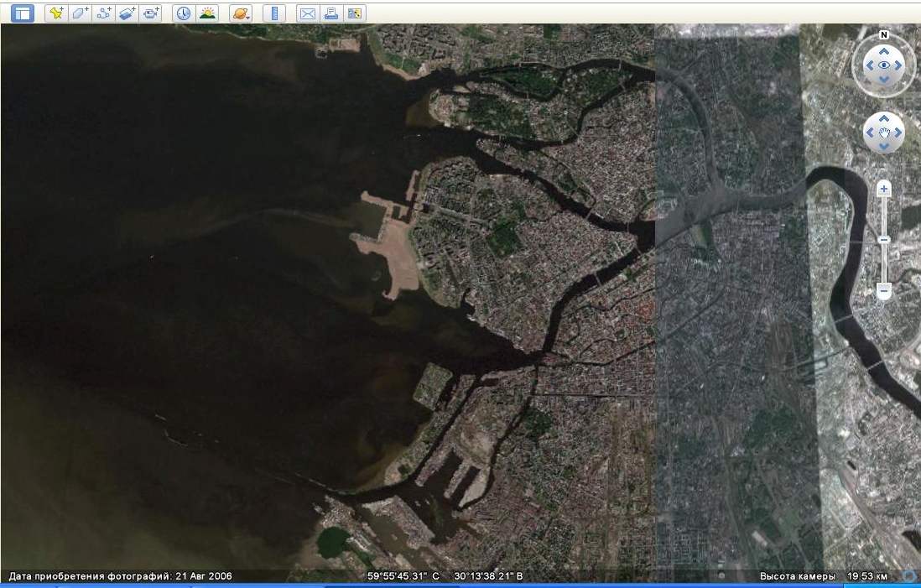Open the planet switcher dropdown

(x=240, y=13)
